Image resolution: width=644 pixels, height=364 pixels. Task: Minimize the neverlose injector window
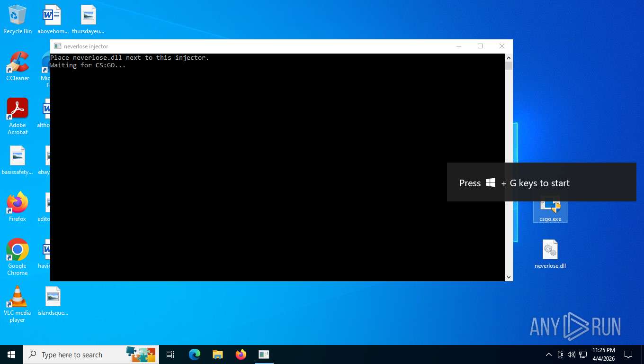tap(458, 46)
